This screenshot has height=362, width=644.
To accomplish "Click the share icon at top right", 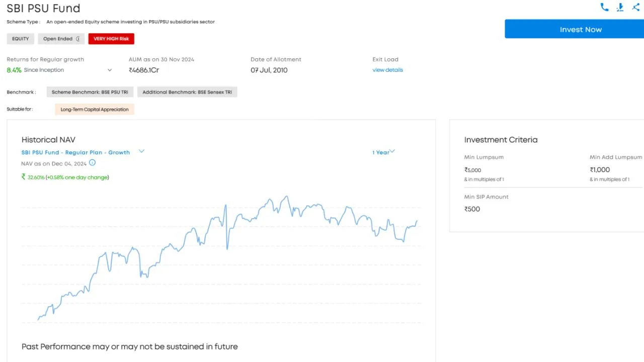I will tap(636, 8).
